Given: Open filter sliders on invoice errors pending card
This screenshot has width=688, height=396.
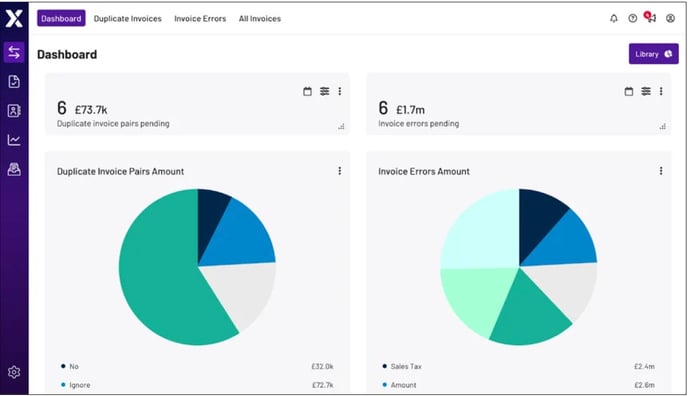Looking at the screenshot, I should 646,91.
